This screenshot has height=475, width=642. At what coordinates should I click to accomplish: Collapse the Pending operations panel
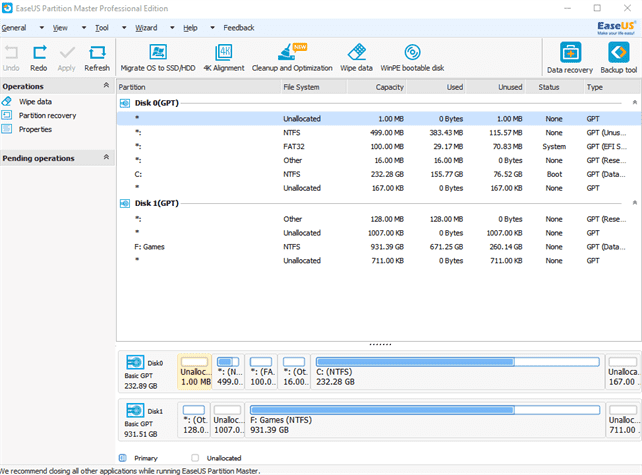pyautogui.click(x=106, y=157)
